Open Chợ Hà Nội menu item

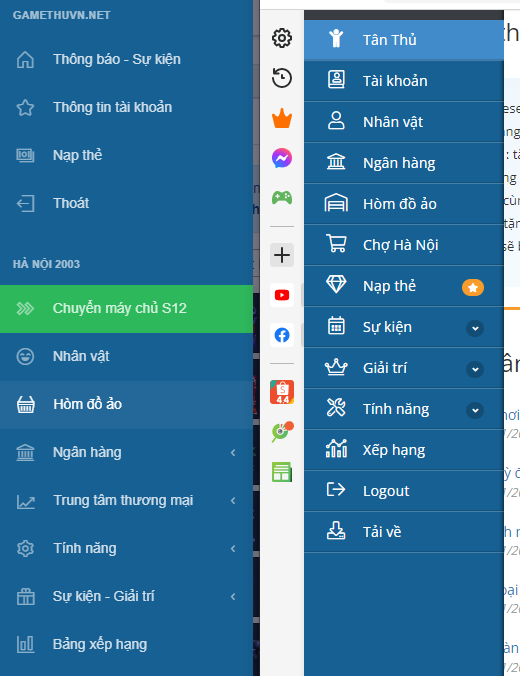404,245
